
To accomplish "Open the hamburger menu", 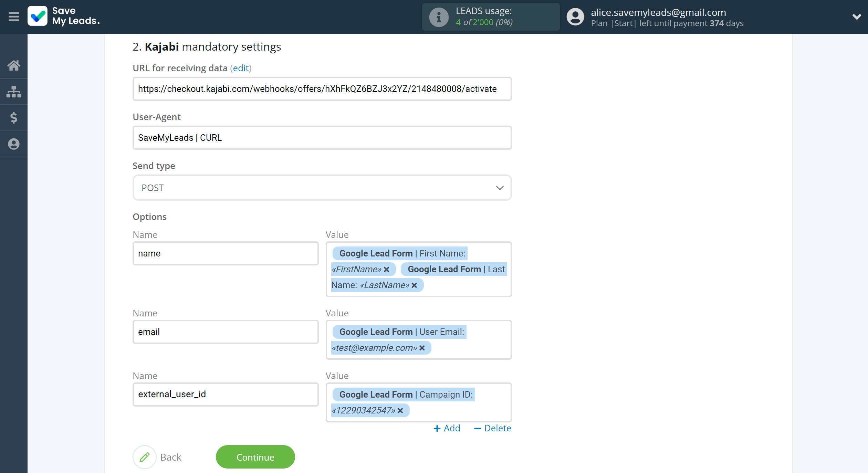I will (14, 17).
